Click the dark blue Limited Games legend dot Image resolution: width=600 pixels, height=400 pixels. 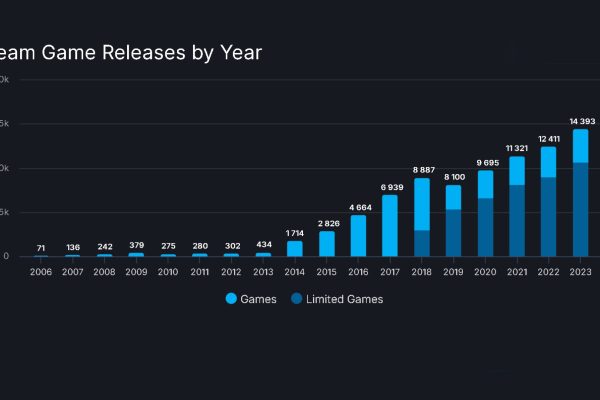(x=297, y=299)
